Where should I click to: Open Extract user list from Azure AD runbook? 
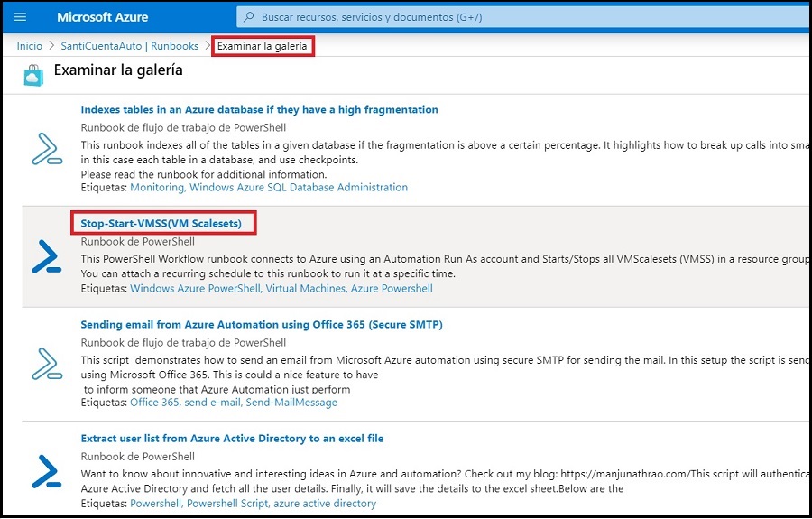click(x=232, y=438)
